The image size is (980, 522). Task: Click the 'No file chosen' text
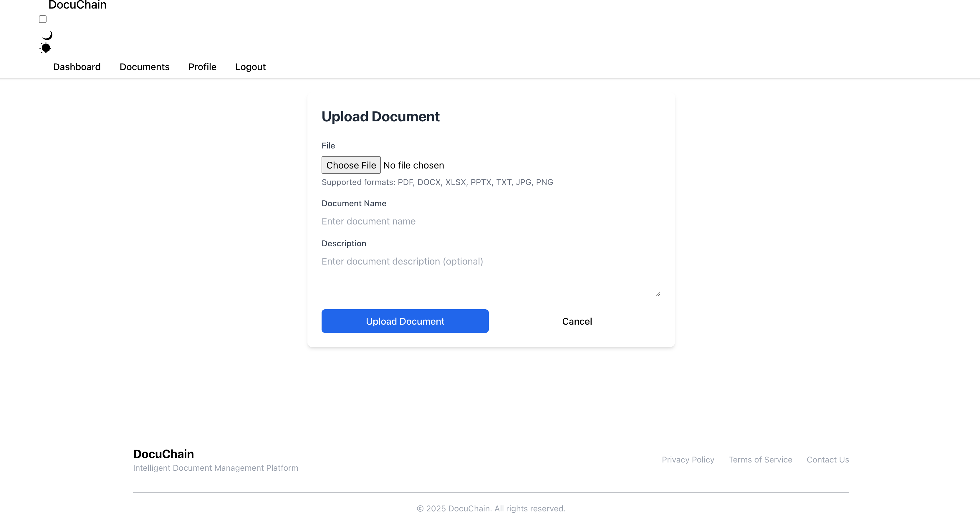pos(413,165)
